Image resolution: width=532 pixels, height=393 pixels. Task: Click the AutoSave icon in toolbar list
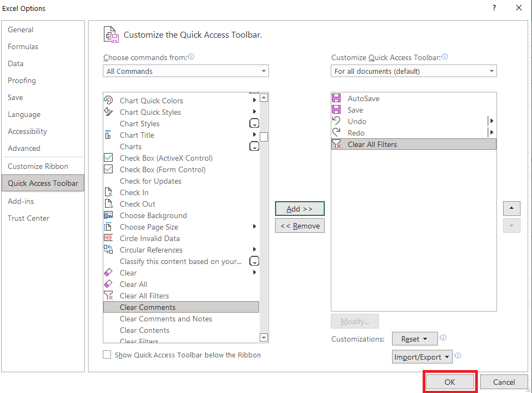pos(336,98)
